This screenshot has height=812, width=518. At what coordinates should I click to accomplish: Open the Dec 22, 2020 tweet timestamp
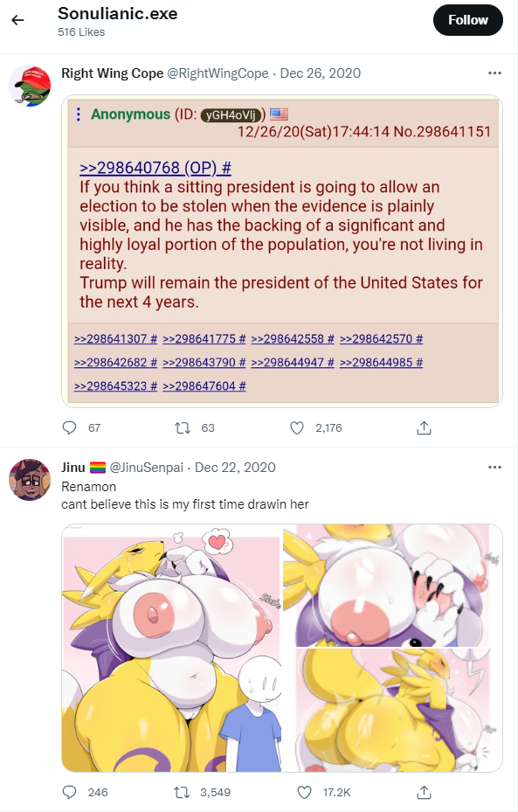coord(235,468)
